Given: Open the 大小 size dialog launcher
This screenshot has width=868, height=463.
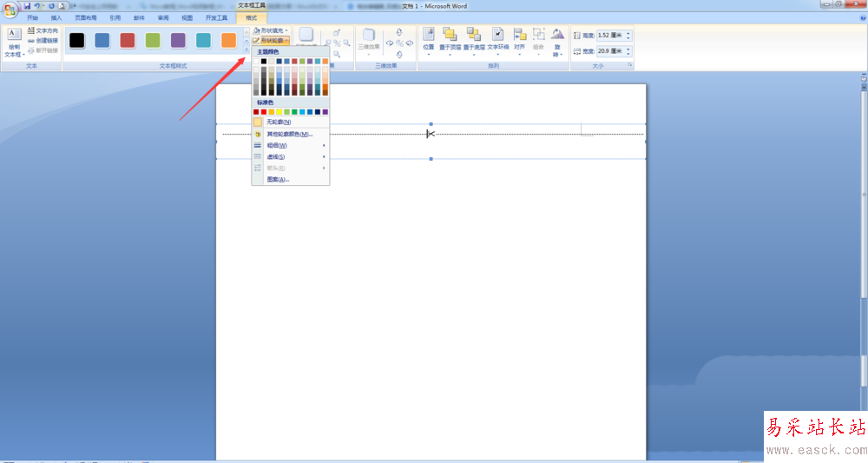Looking at the screenshot, I should pos(630,65).
